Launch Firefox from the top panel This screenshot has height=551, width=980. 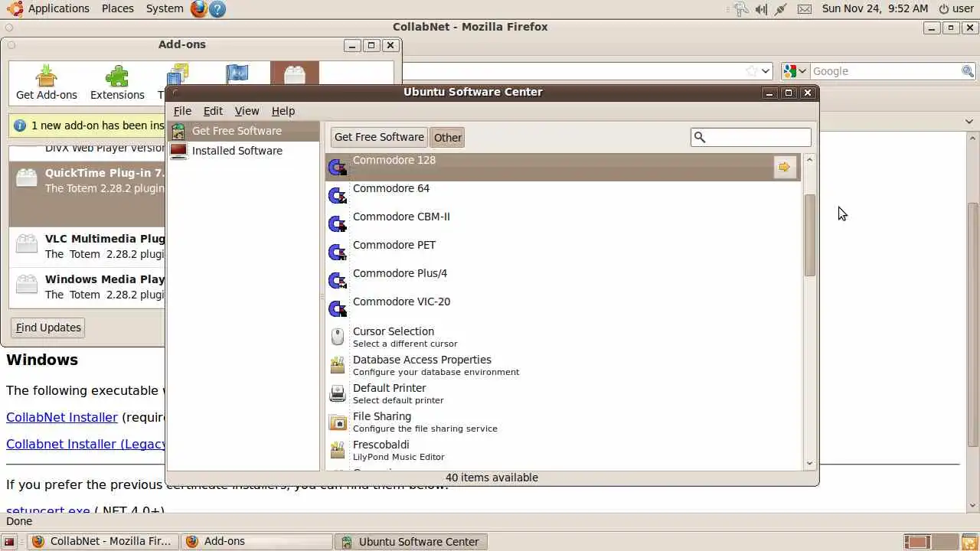(198, 8)
